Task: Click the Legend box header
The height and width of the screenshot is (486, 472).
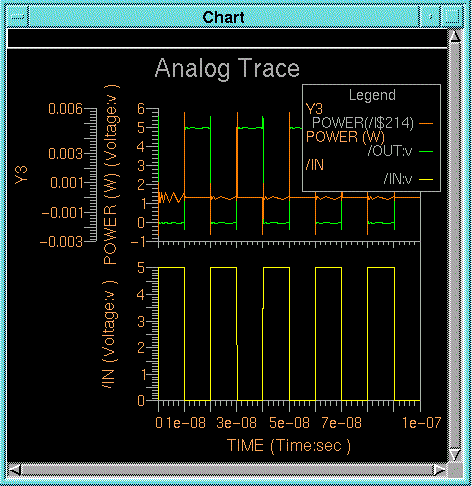Action: pyautogui.click(x=372, y=95)
